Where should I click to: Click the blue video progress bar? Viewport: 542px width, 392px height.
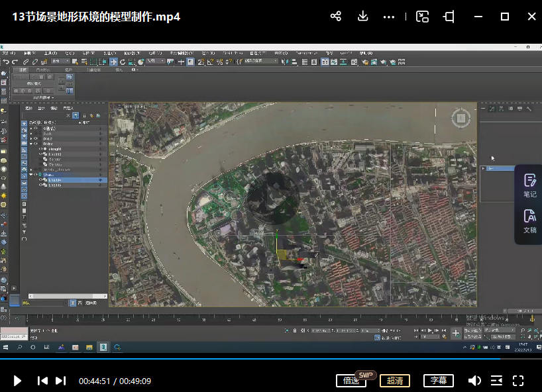[x=265, y=360]
